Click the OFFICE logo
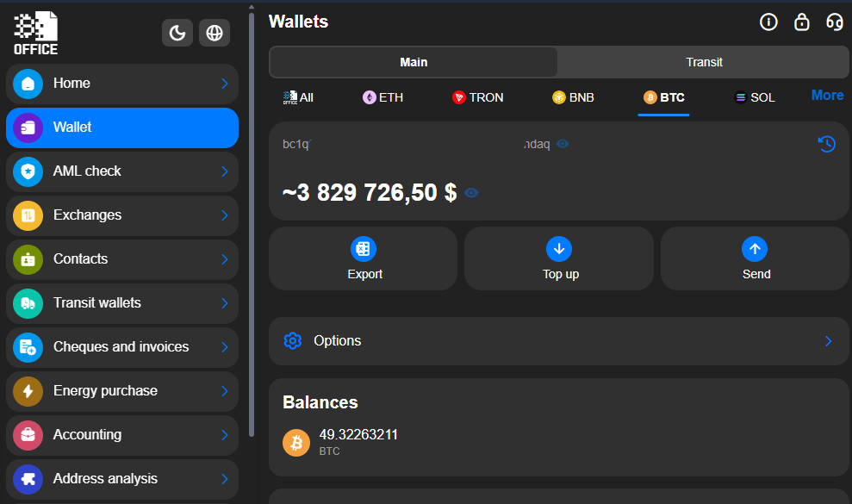The width and height of the screenshot is (852, 504). (36, 33)
